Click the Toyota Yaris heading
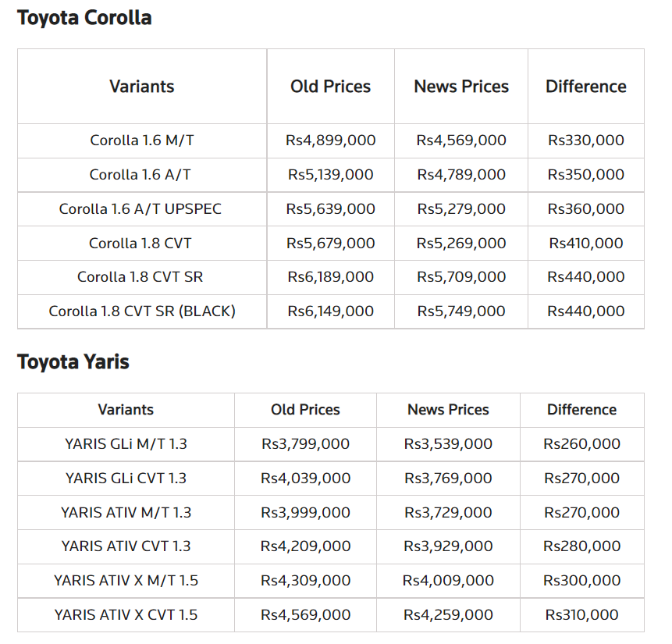The width and height of the screenshot is (672, 644). (73, 362)
